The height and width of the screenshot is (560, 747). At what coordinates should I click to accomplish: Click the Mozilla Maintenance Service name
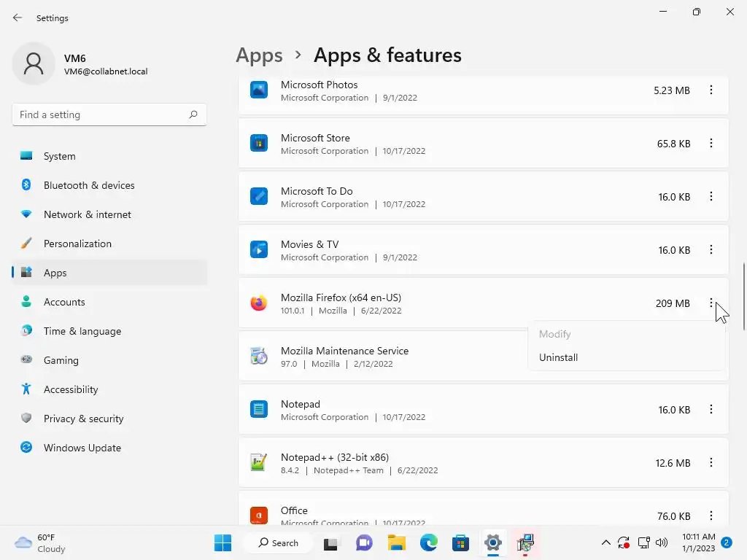click(344, 351)
